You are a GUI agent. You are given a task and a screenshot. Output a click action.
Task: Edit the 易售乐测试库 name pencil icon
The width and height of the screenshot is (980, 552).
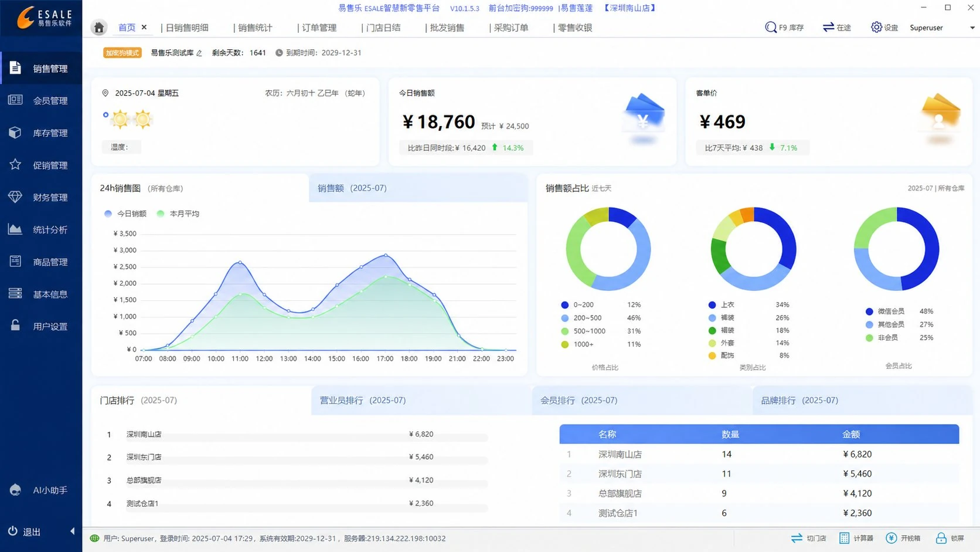[199, 53]
